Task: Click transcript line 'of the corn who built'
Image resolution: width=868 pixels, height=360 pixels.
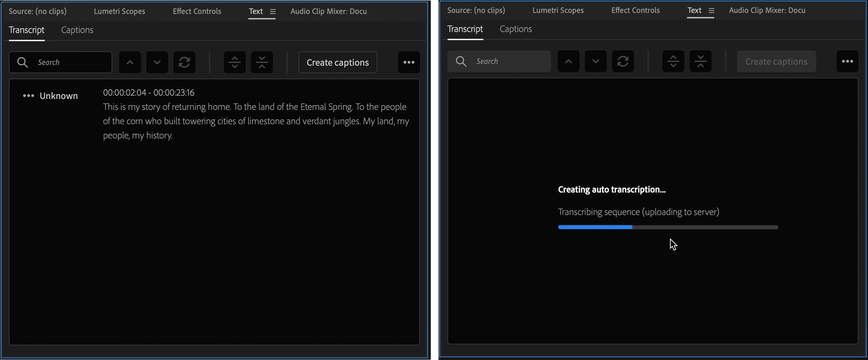Action: pos(256,121)
